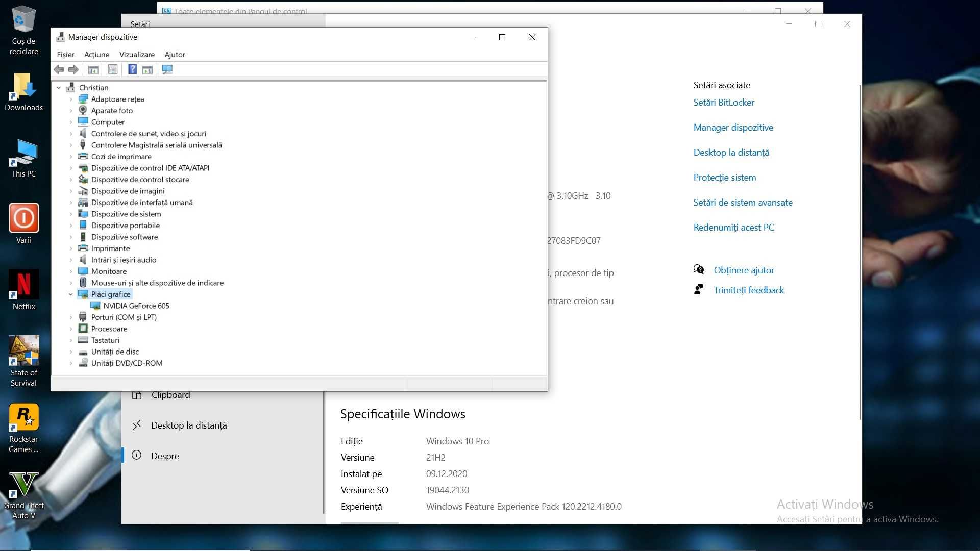Open Protecție sistem link

(725, 178)
